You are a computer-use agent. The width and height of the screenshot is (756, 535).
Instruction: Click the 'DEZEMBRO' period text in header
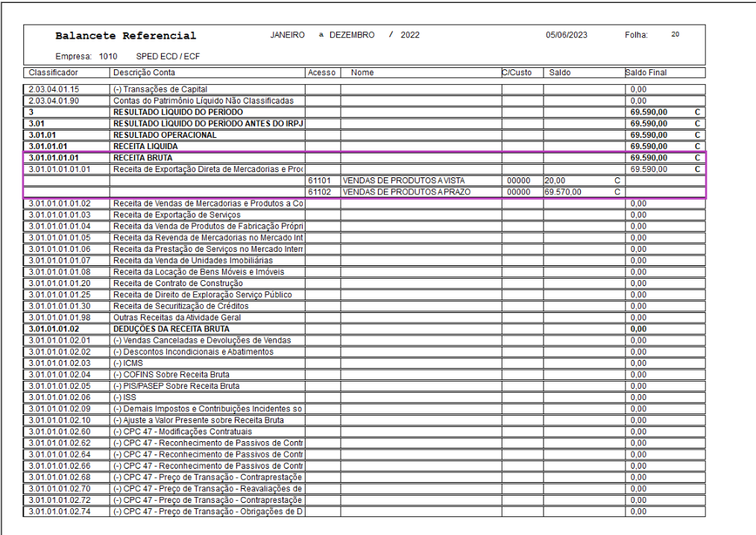click(352, 35)
